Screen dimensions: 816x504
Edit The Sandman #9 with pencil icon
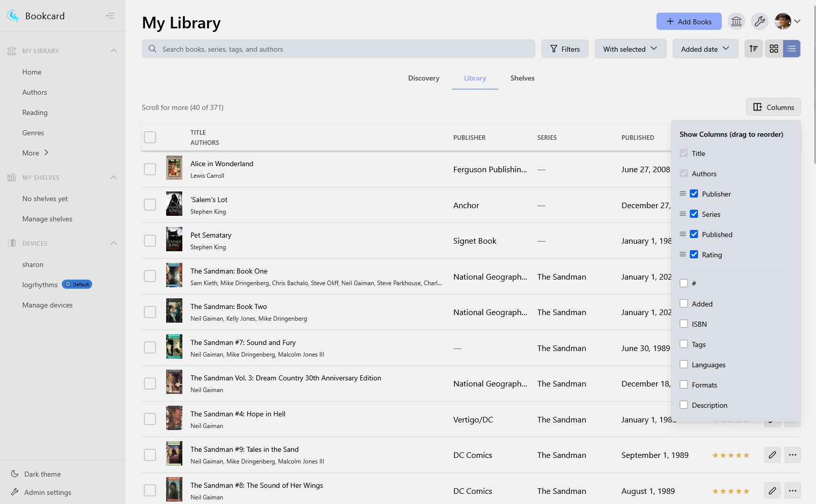(x=772, y=455)
